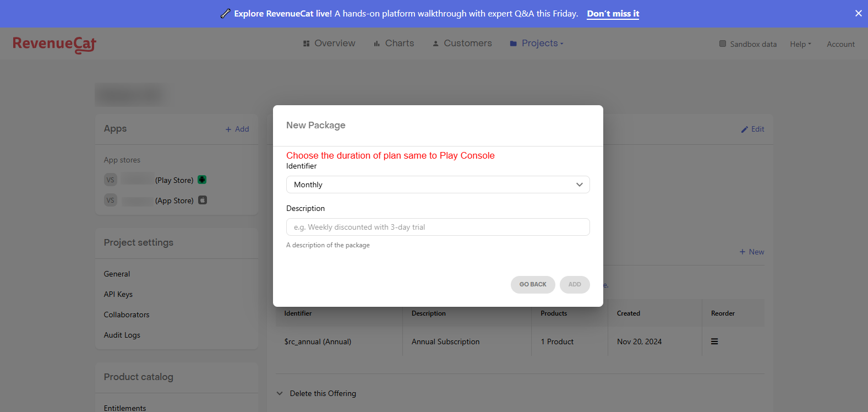Open Collaborators settings
Screen dimensions: 868x412
[x=127, y=315]
